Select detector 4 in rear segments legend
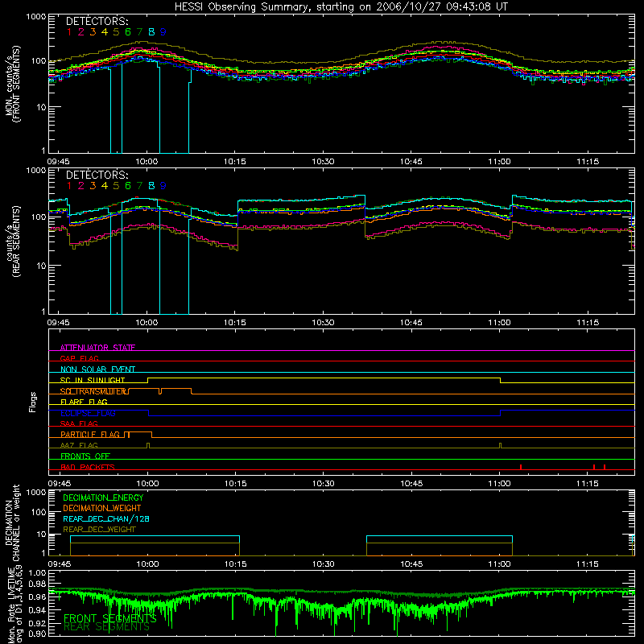 click(105, 186)
